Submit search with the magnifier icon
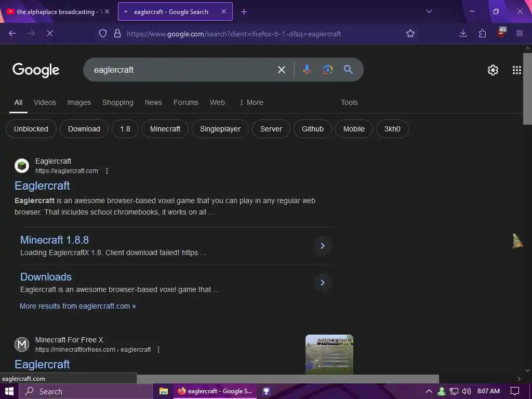Viewport: 532px width, 399px height. [348, 70]
